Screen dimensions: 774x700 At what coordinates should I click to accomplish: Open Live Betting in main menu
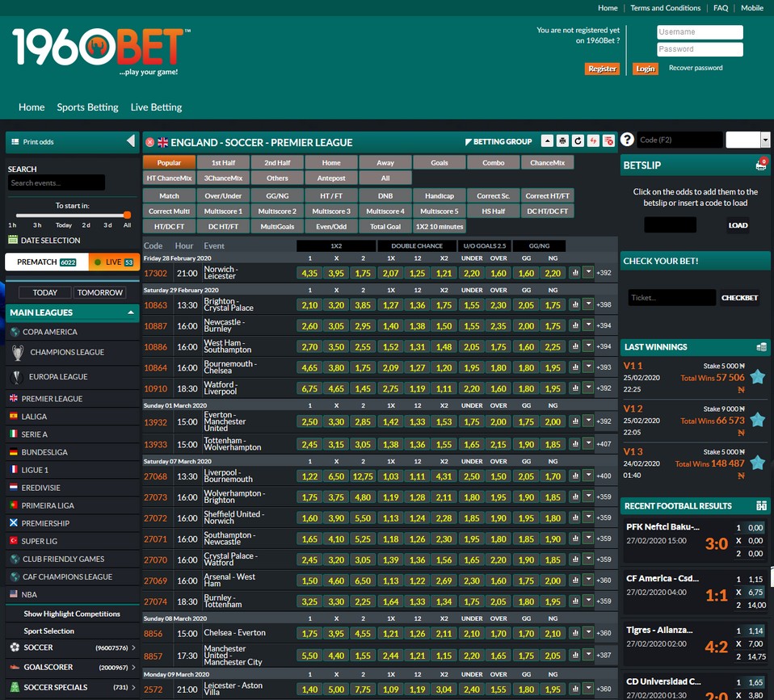156,107
